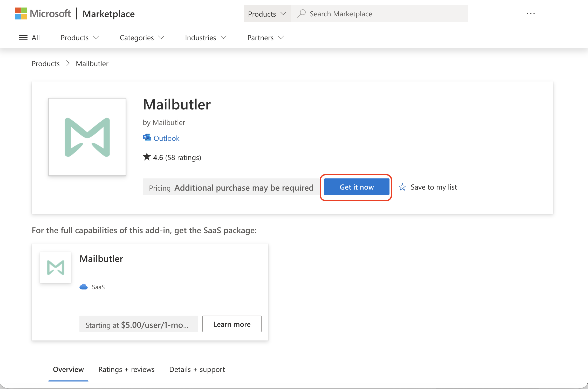Click the SaaS label in the card
Screen dimensions: 588x389
98,287
